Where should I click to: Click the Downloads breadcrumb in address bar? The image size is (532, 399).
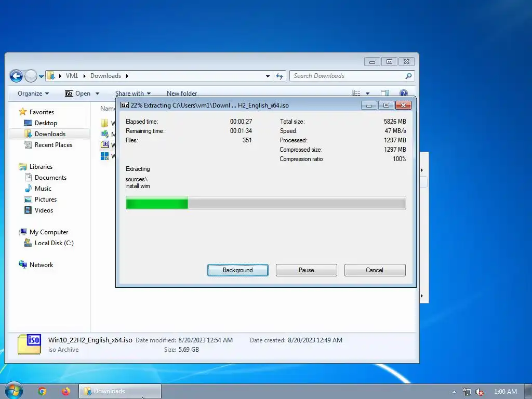coord(105,76)
